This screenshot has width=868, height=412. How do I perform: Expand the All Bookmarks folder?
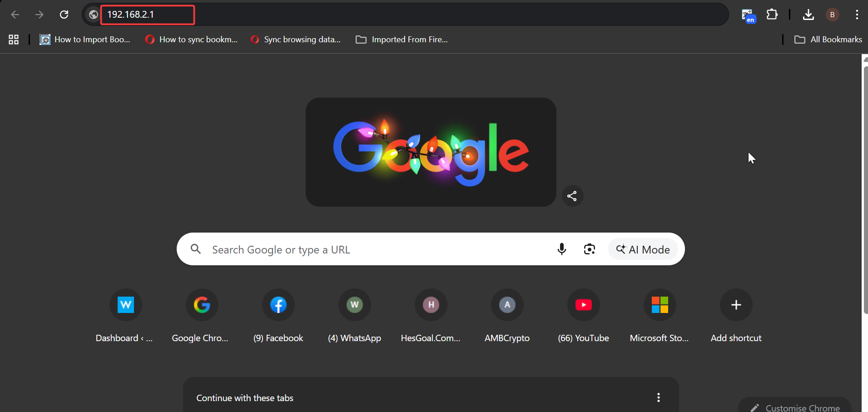point(828,40)
